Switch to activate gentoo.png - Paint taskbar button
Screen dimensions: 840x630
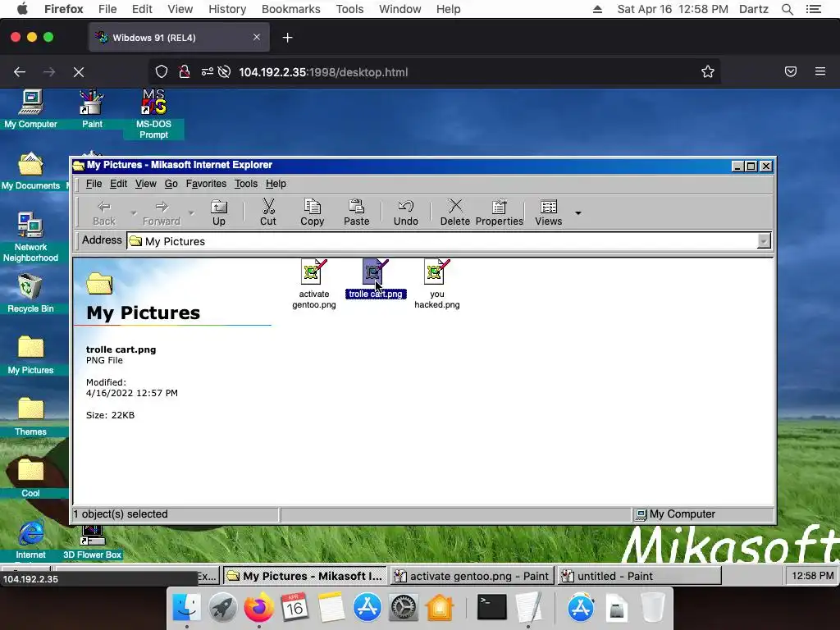[472, 576]
